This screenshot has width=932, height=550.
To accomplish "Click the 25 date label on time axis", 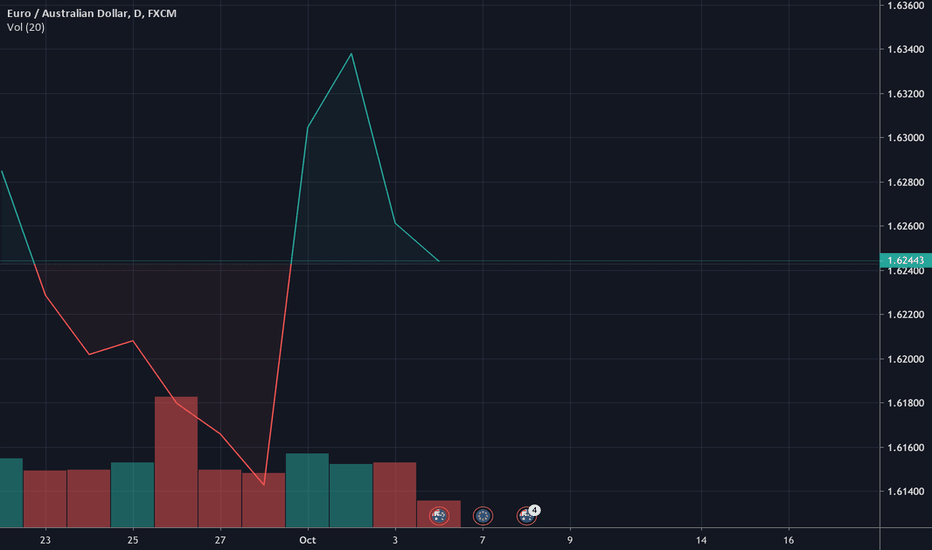I will 133,540.
